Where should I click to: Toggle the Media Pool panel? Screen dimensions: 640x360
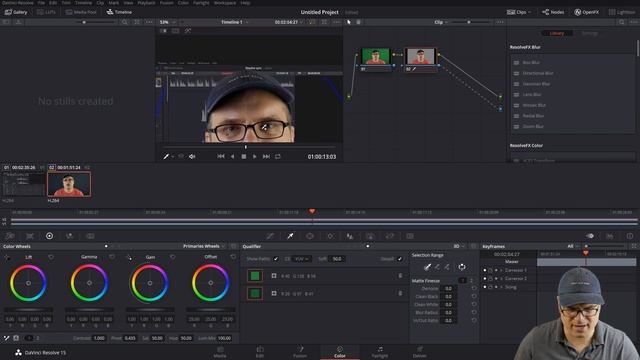(x=81, y=12)
